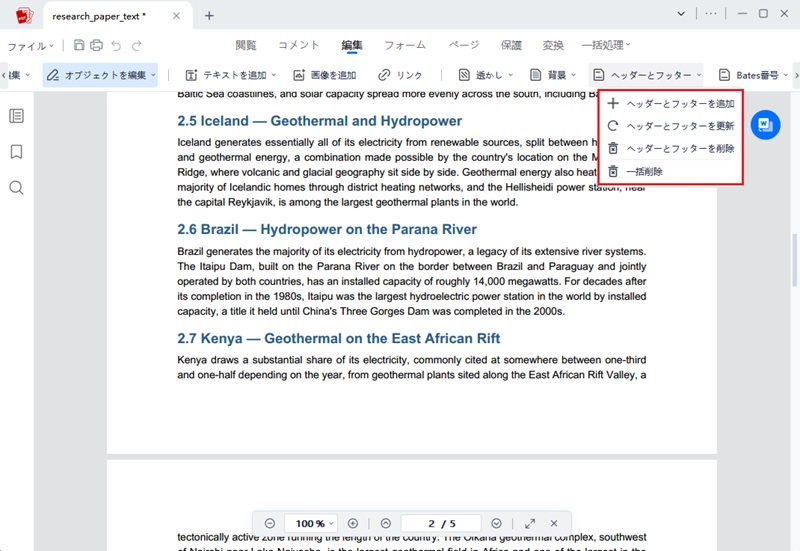Screen dimensions: 800x551
Task: Close the research_paper_text tab
Action: point(177,16)
